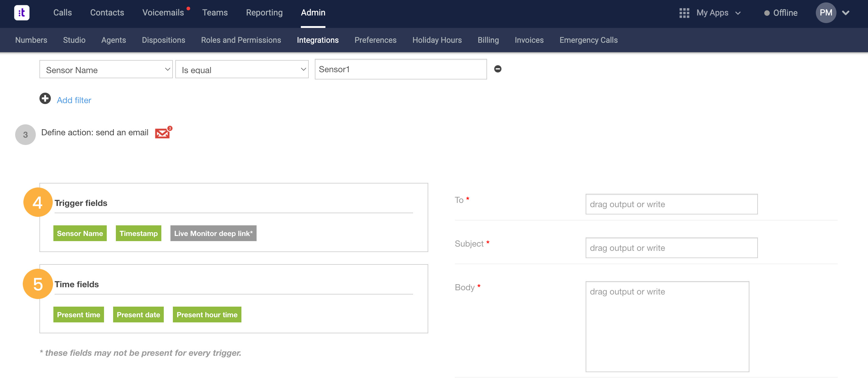
Task: Click the Talkdesk logo icon
Action: (x=22, y=12)
